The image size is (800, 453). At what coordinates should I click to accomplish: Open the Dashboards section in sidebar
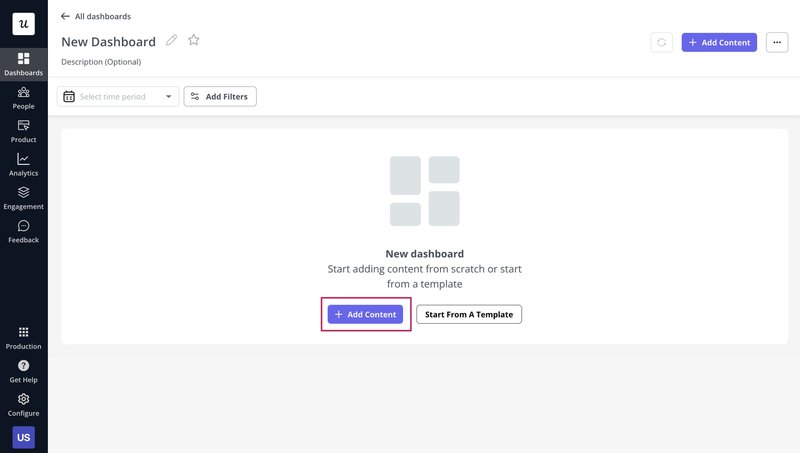coord(23,64)
